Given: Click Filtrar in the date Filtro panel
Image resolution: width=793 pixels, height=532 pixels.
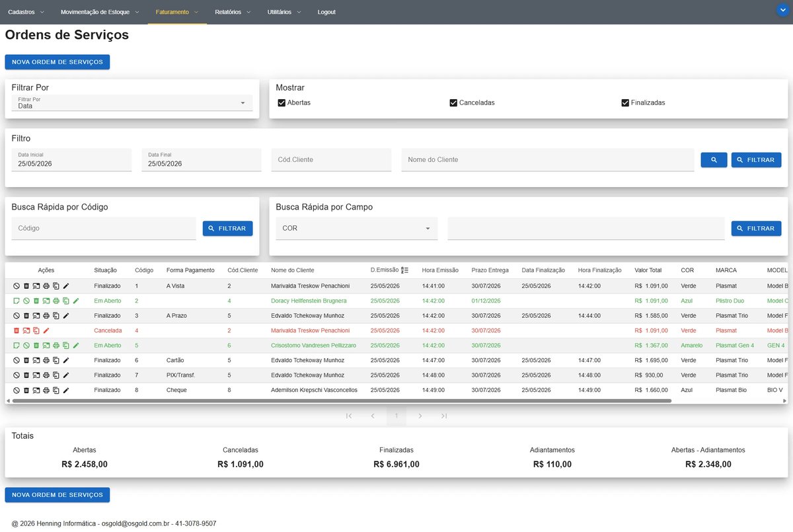Looking at the screenshot, I should (756, 160).
